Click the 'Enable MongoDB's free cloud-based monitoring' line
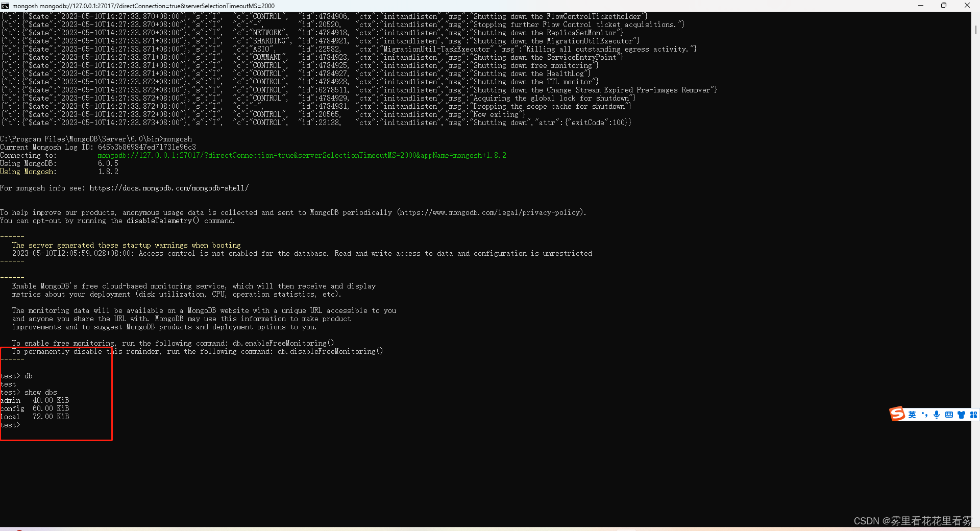Screen dimensions: 980x531 (x=194, y=286)
